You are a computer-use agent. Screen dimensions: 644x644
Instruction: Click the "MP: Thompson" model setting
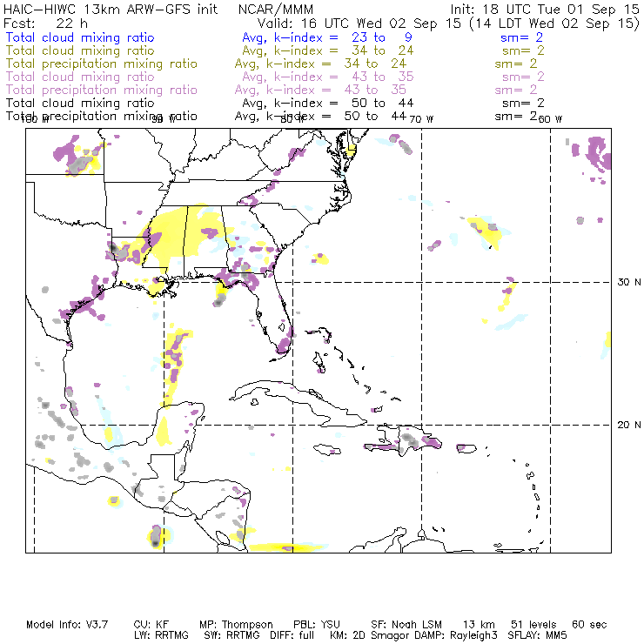click(x=236, y=625)
